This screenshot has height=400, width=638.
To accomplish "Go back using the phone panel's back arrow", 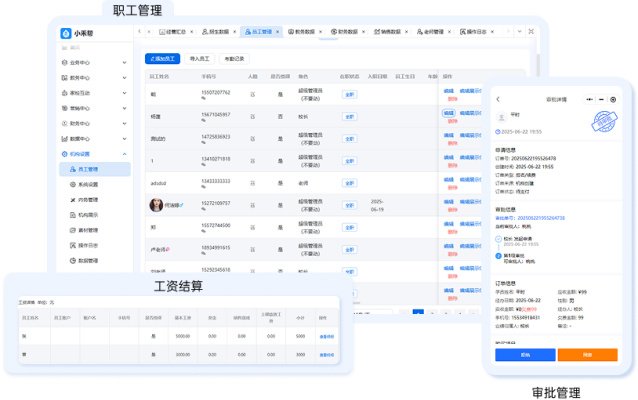I will point(498,99).
